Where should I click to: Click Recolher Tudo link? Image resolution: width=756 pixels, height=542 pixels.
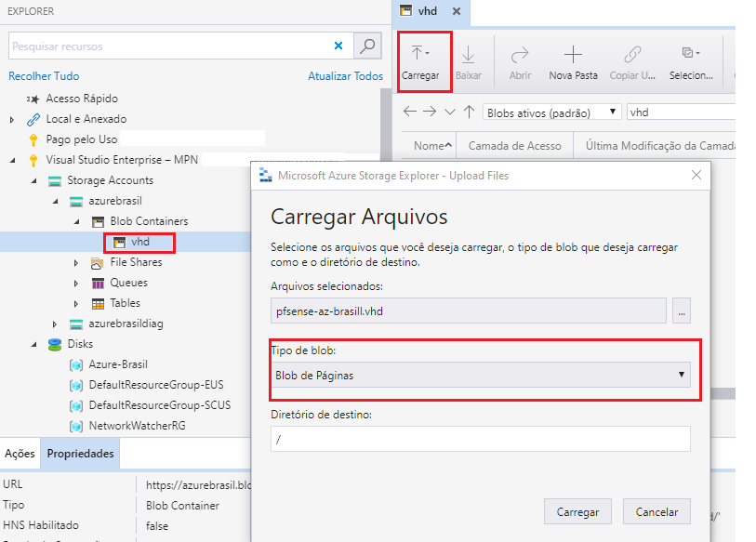click(x=44, y=76)
